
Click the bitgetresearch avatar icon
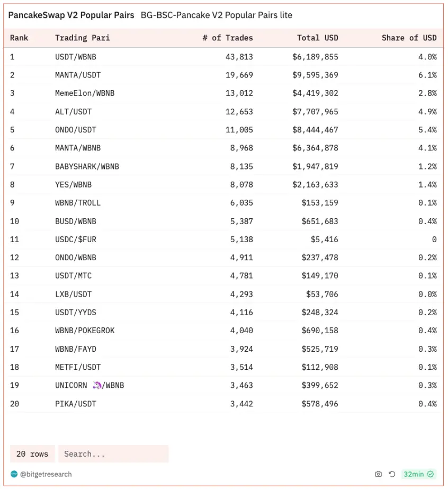point(14,474)
